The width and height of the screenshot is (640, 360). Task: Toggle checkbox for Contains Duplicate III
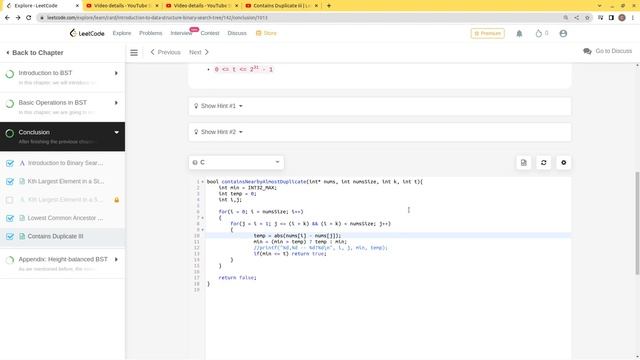tap(10, 237)
